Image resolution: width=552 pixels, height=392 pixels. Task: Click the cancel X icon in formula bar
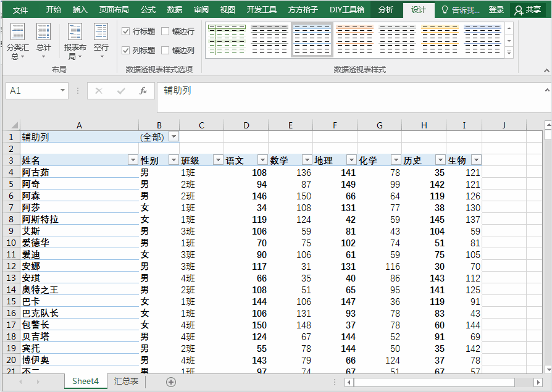[99, 91]
